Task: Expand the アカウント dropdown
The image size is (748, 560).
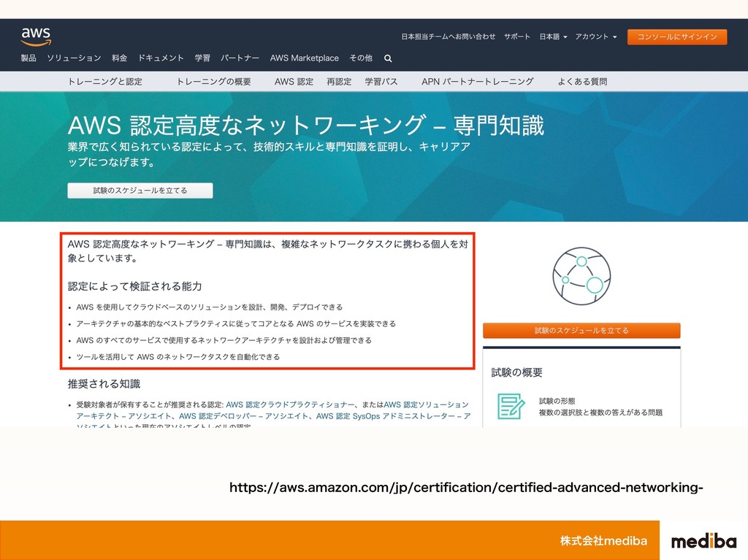Action: [x=596, y=37]
